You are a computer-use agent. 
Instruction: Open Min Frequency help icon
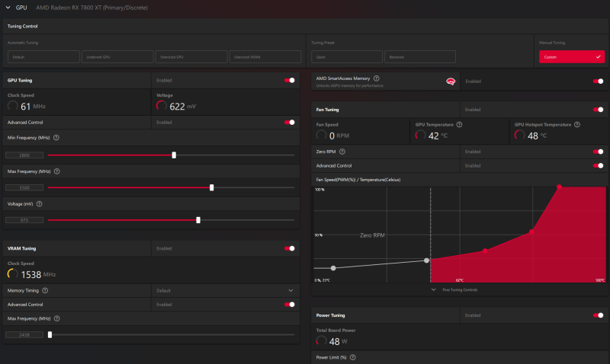56,138
